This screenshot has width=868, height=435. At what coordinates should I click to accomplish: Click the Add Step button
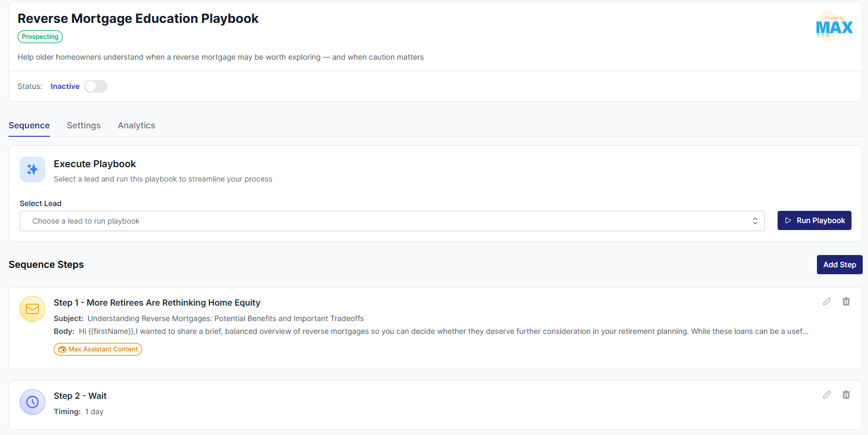(x=840, y=265)
